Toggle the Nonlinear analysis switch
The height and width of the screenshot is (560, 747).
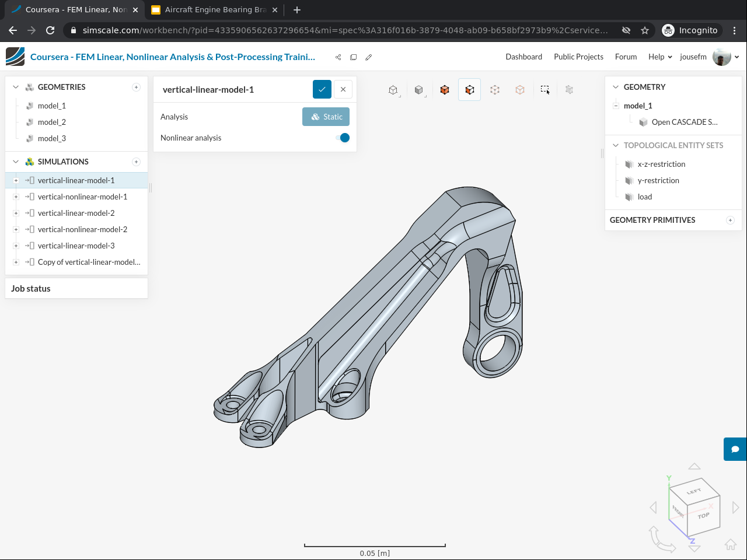coord(343,138)
